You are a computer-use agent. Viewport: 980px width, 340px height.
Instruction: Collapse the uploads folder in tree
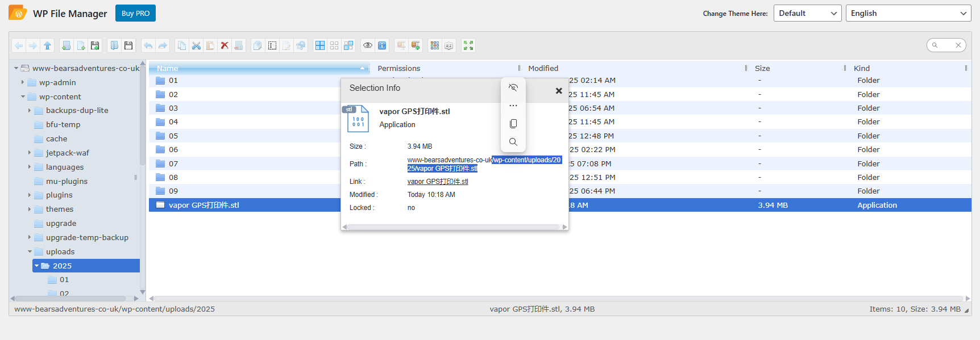30,251
